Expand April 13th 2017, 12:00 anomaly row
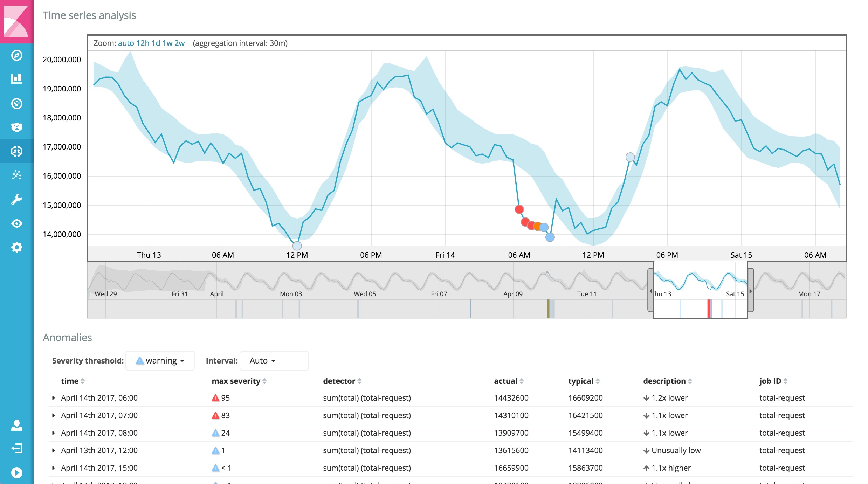868x484 pixels. click(x=54, y=450)
